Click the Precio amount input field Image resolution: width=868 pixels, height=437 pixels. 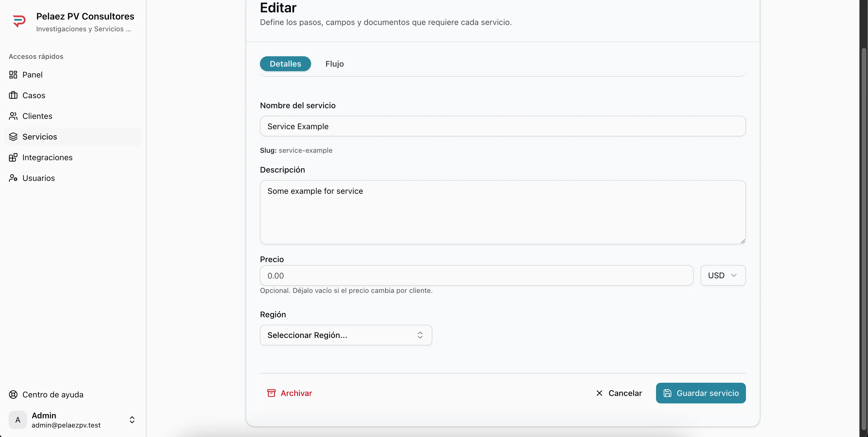tap(476, 276)
